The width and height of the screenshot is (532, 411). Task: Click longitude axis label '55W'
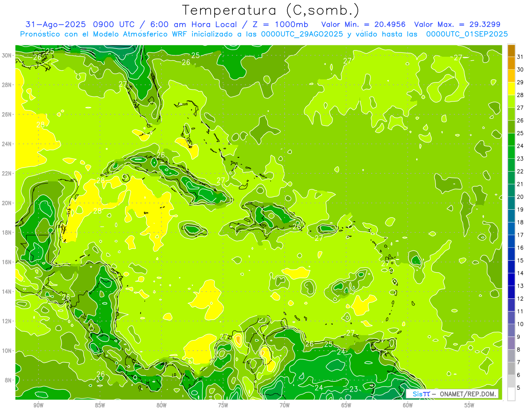(x=469, y=406)
